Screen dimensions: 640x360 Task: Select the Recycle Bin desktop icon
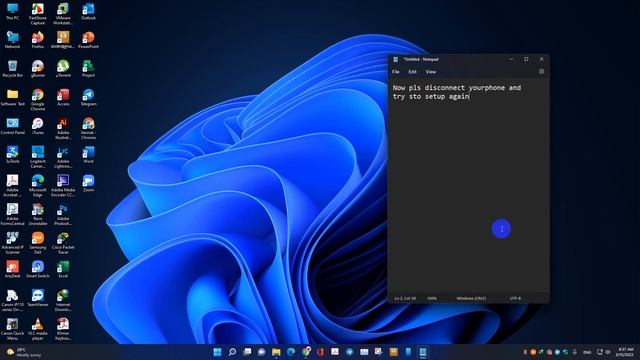tap(13, 69)
